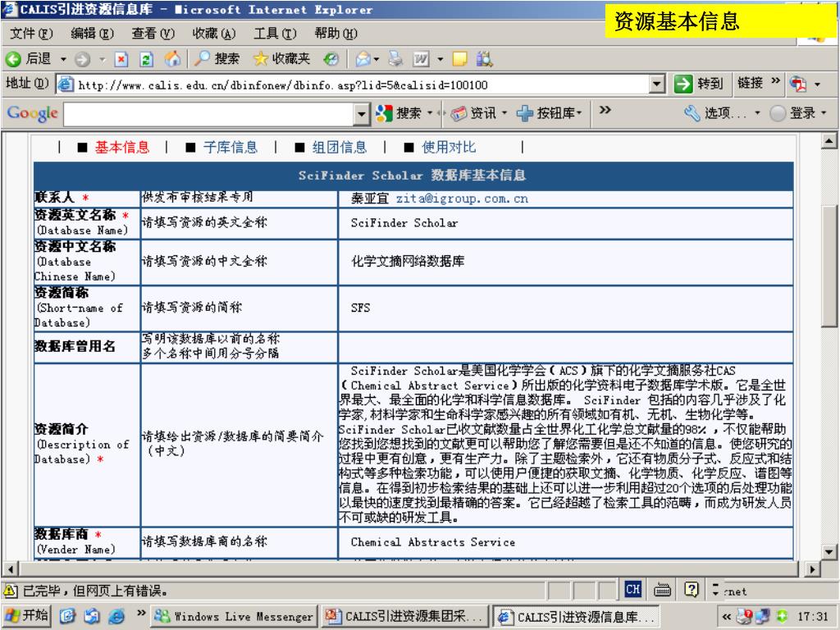Switch to the 基本信息 tab
The height and width of the screenshot is (630, 840).
click(122, 148)
